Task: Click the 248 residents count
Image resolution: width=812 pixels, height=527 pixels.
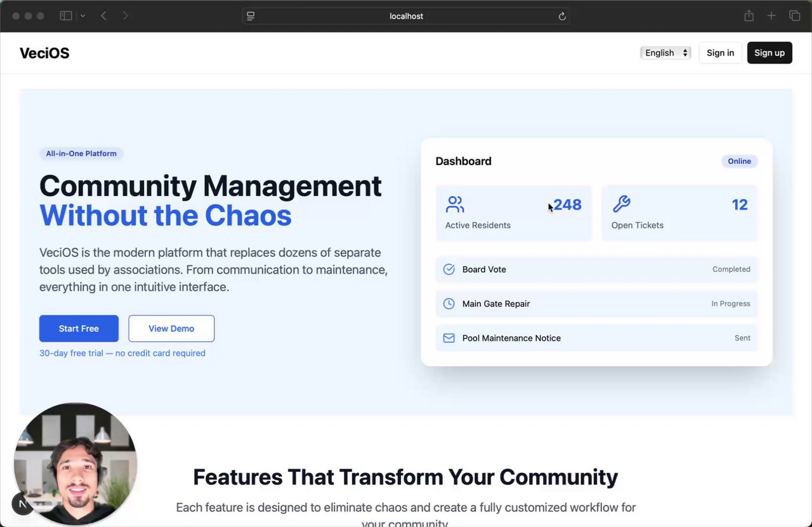Action: coord(567,204)
